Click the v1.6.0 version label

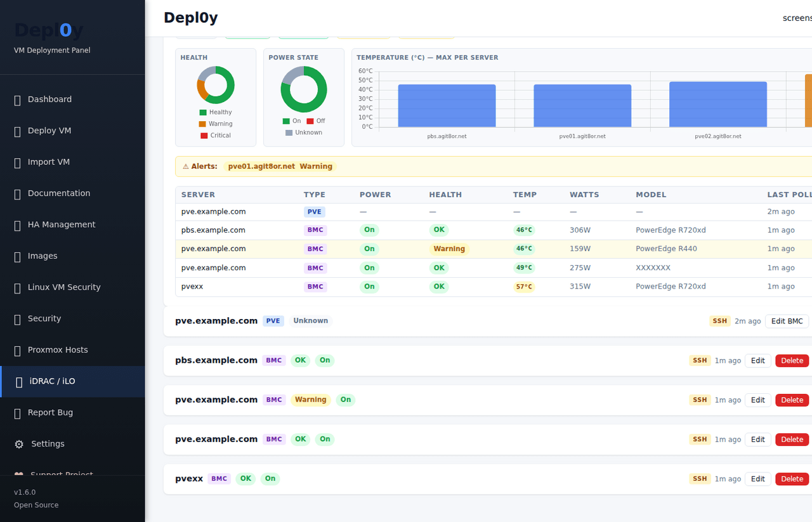25,493
